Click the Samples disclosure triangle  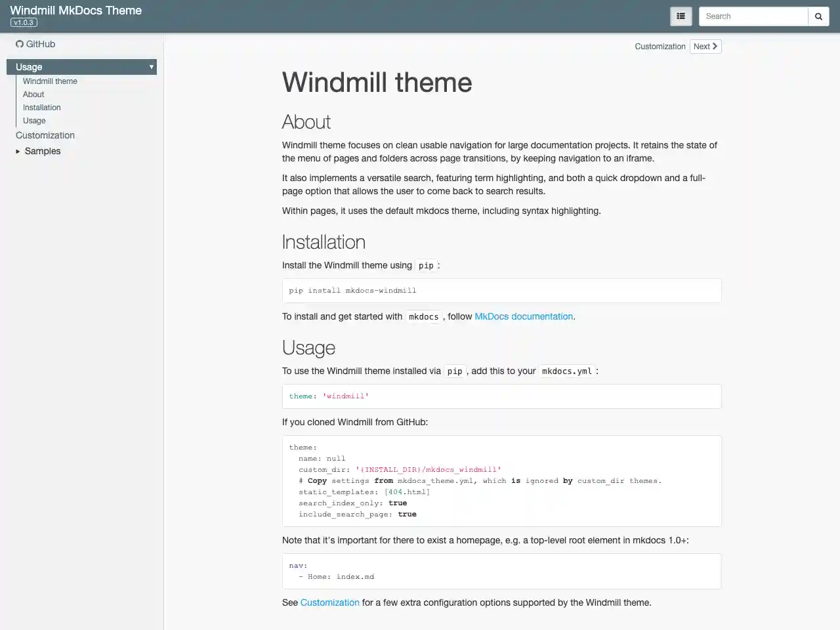pyautogui.click(x=17, y=151)
